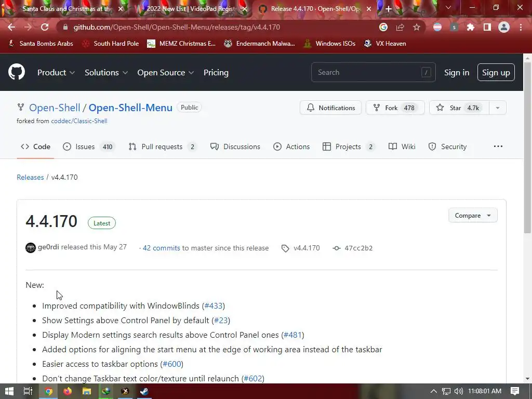The height and width of the screenshot is (399, 532).
Task: Open issue #433 link
Action: 214,305
